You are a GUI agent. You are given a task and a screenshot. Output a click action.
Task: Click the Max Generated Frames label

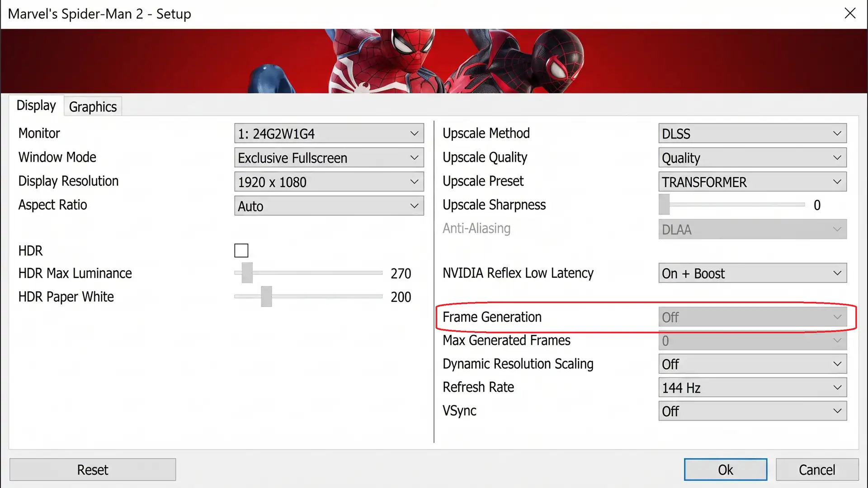pos(506,340)
